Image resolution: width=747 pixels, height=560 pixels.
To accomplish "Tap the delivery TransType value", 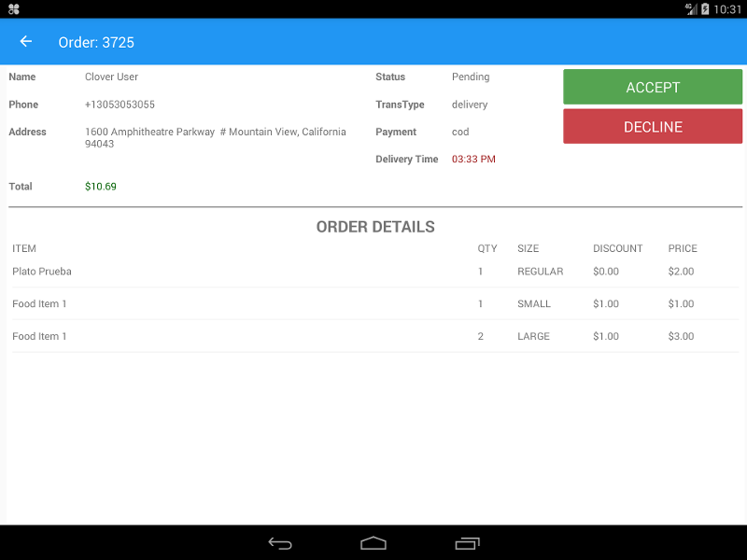I will tap(470, 105).
